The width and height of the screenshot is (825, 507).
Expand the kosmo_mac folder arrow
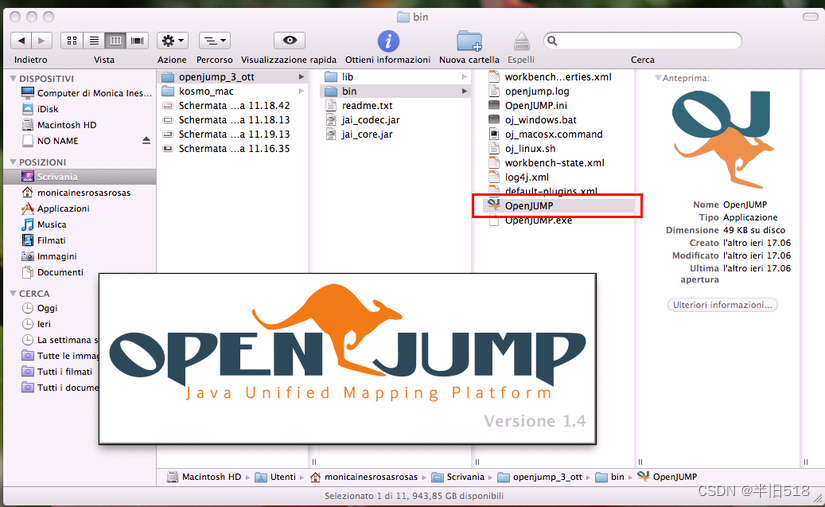click(x=301, y=91)
